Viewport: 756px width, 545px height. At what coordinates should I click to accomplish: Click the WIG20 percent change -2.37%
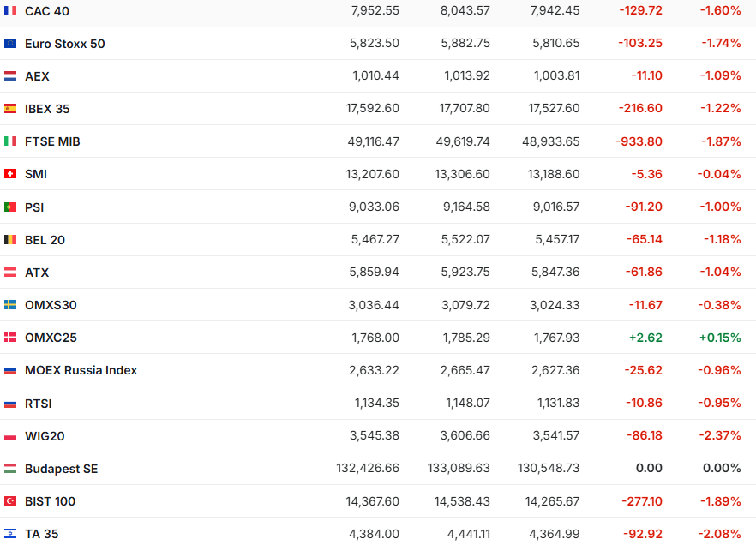[x=720, y=435]
